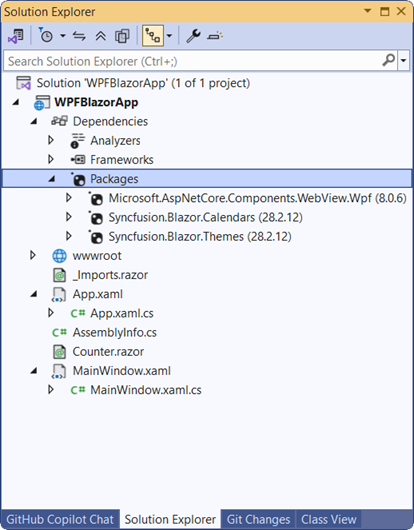The width and height of the screenshot is (414, 530).
Task: Select Microsoft.AspNetCore.Components.WebView.Wpf (8.0.6)
Action: point(258,198)
